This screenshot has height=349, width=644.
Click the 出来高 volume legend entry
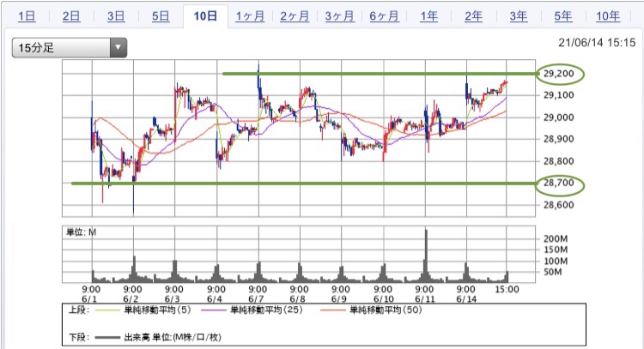tap(173, 338)
